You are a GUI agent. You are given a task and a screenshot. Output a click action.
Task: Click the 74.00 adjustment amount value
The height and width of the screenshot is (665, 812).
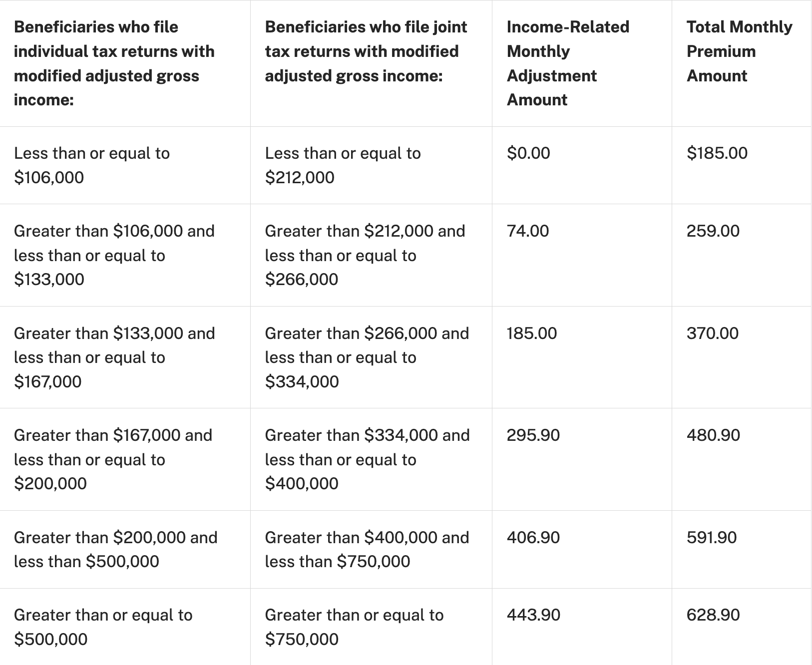coord(528,231)
